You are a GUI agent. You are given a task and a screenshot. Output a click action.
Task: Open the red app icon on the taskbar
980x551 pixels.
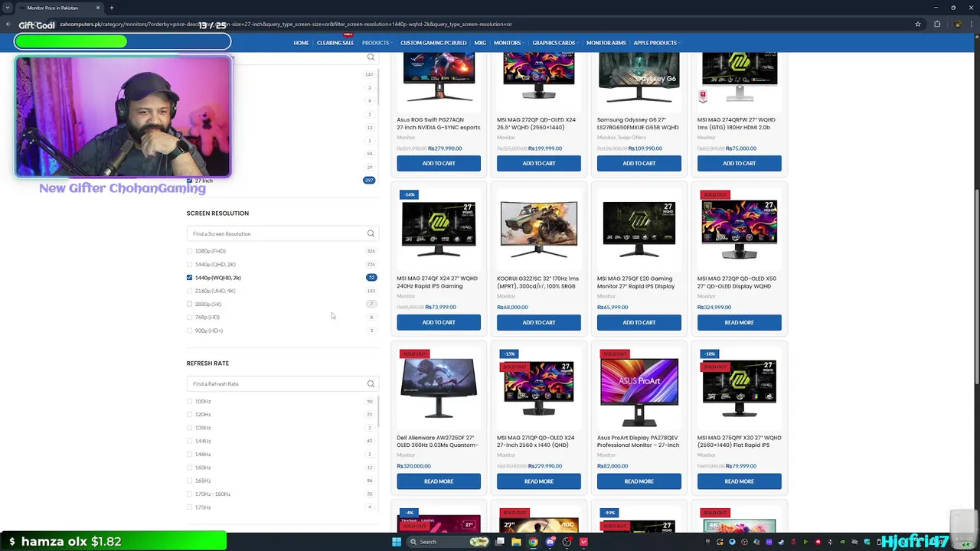pyautogui.click(x=583, y=542)
